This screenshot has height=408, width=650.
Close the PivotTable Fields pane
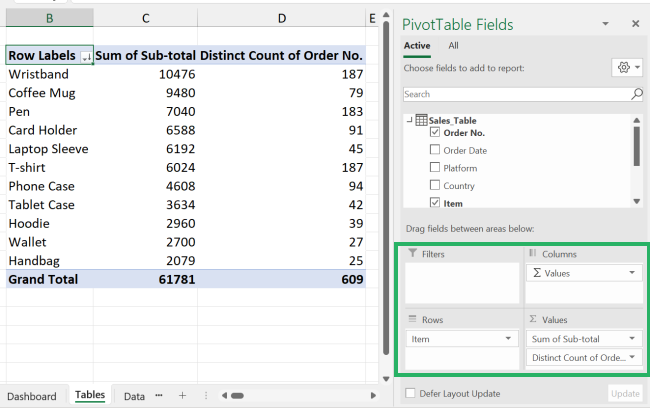635,23
